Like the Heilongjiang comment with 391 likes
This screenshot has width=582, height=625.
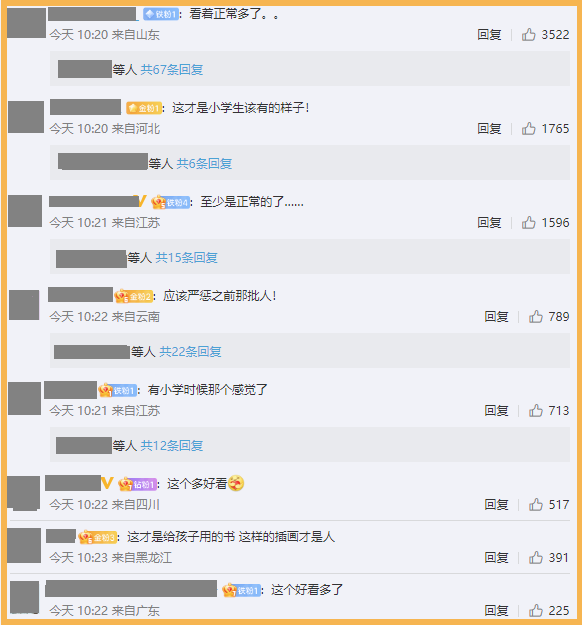coord(536,557)
